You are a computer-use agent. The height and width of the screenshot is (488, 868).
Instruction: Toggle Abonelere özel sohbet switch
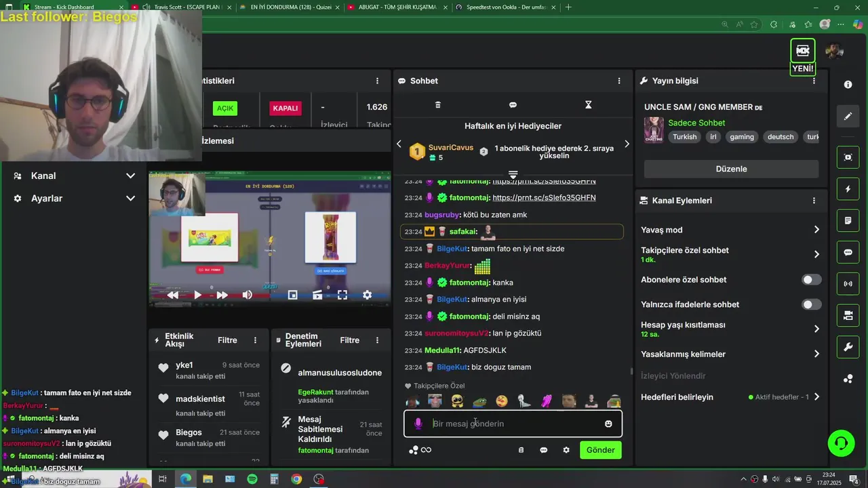point(812,279)
